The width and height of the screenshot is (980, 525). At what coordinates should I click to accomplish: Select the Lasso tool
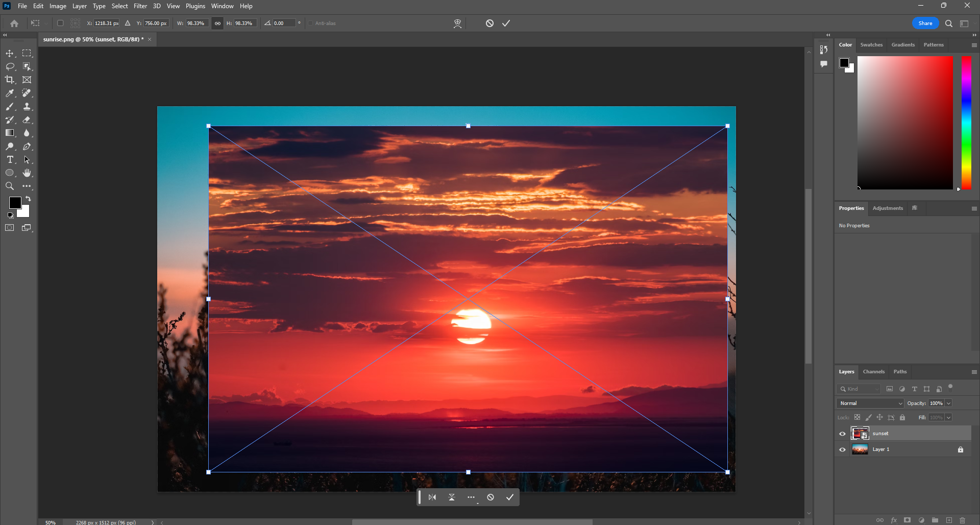pos(10,66)
